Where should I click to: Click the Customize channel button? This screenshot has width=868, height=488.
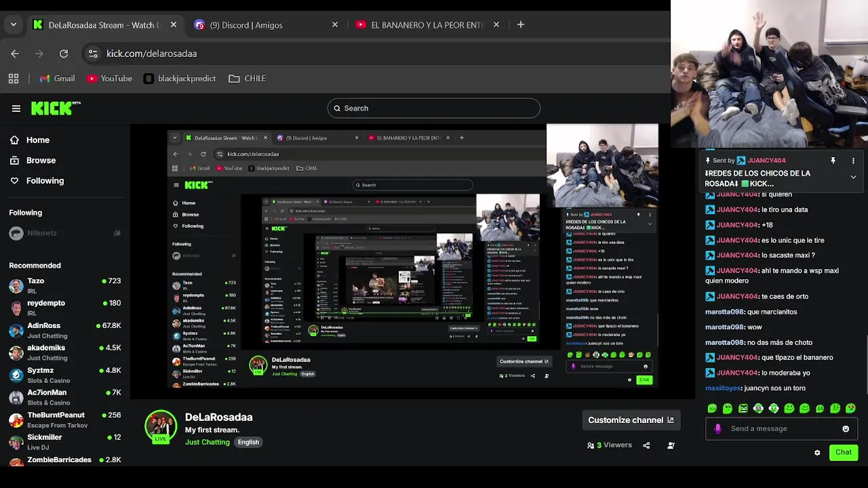pos(631,420)
